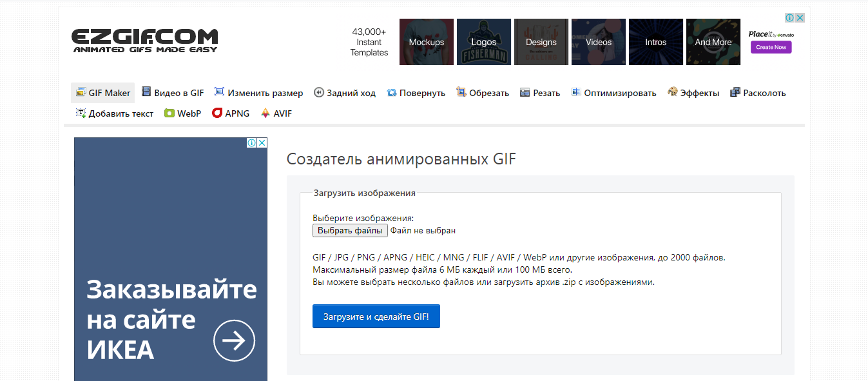Viewport: 868px width, 381px height.
Task: Click the GIF Maker toolbar icon
Action: tap(81, 93)
